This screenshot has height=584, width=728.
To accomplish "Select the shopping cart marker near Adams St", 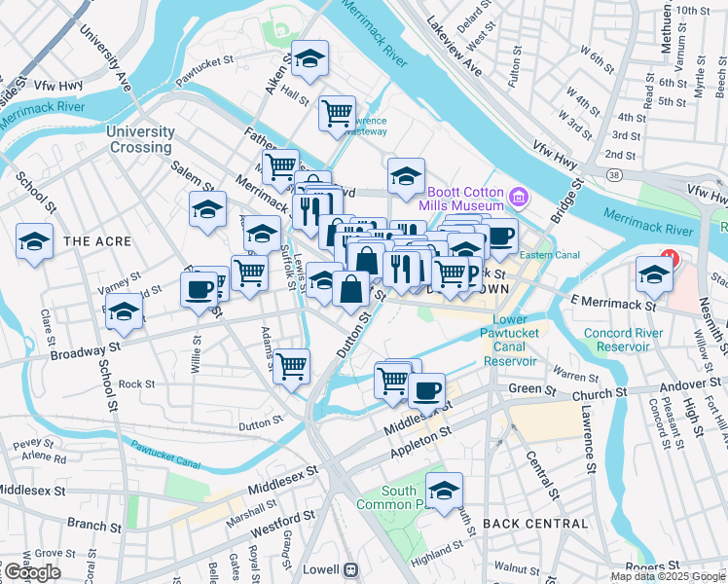I will 292,369.
